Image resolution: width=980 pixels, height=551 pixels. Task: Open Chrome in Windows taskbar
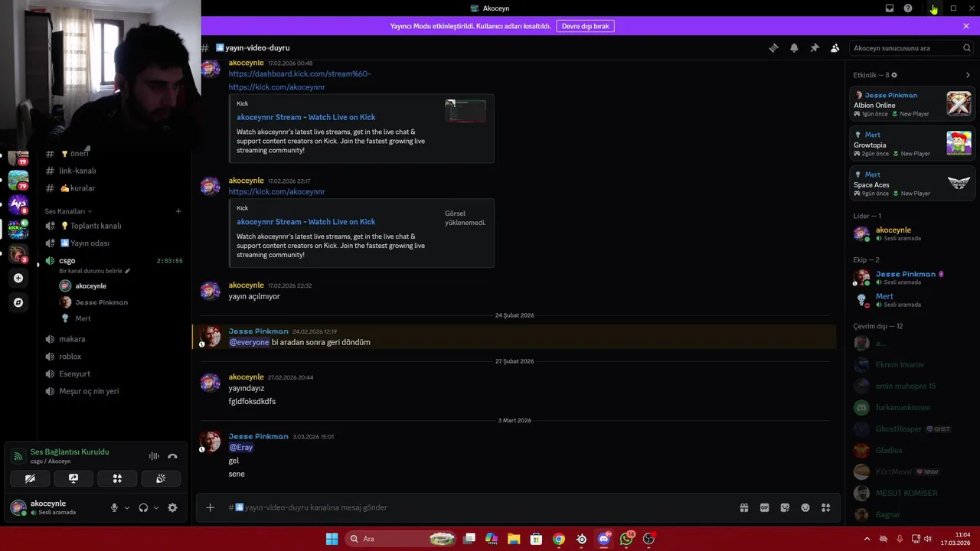click(x=559, y=539)
